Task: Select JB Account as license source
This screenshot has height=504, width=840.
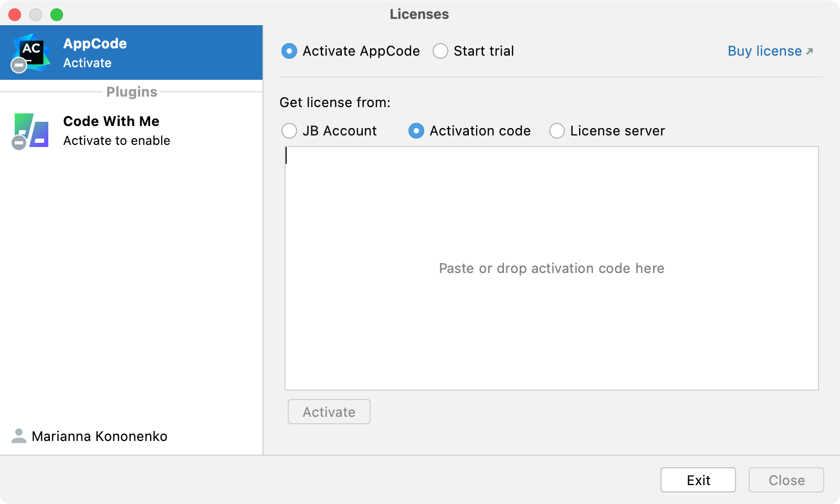Action: pyautogui.click(x=289, y=131)
